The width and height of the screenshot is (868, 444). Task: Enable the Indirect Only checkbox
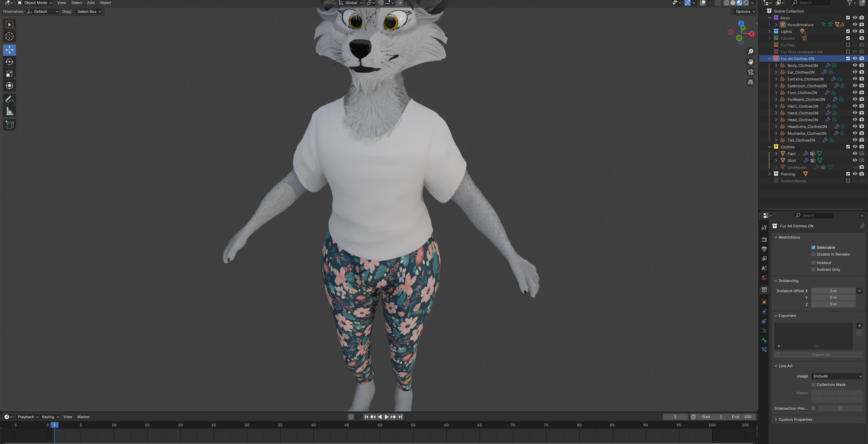click(813, 270)
